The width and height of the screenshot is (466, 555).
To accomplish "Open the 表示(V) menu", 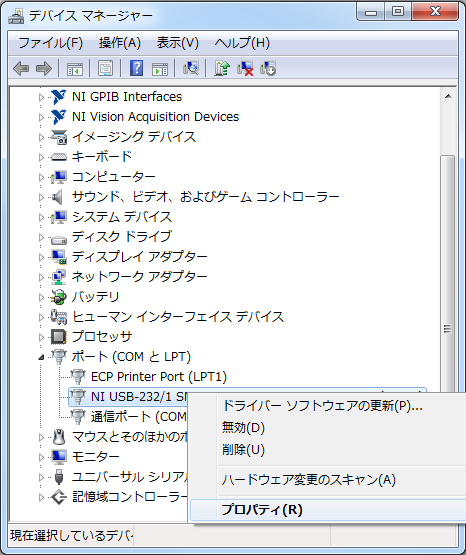I will 178,43.
